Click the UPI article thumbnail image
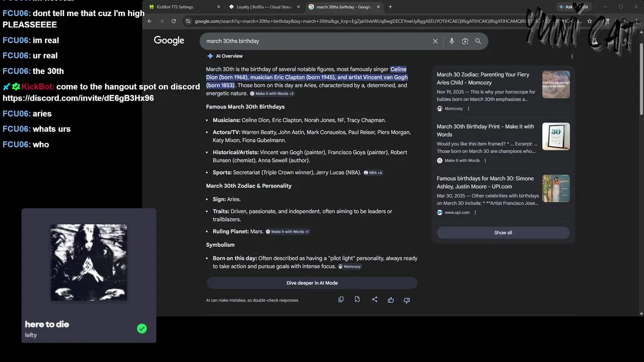This screenshot has width=644, height=362. [556, 189]
